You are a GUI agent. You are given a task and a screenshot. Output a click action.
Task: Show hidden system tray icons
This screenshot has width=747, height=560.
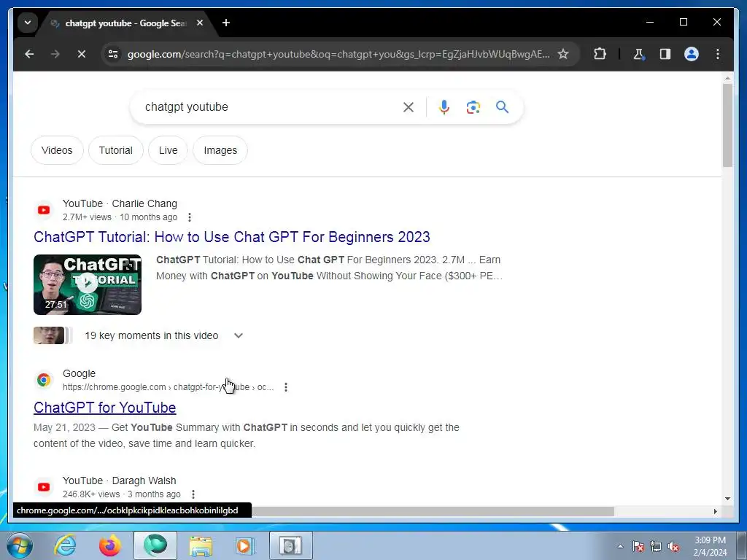[620, 546]
